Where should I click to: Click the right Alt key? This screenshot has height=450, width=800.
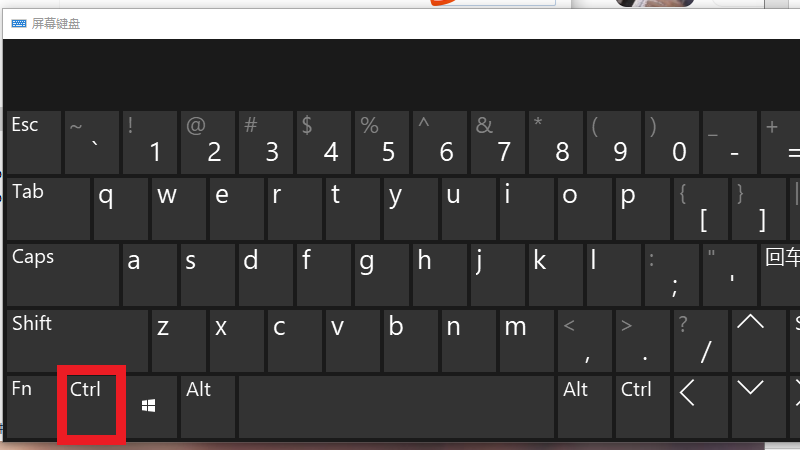pyautogui.click(x=585, y=407)
